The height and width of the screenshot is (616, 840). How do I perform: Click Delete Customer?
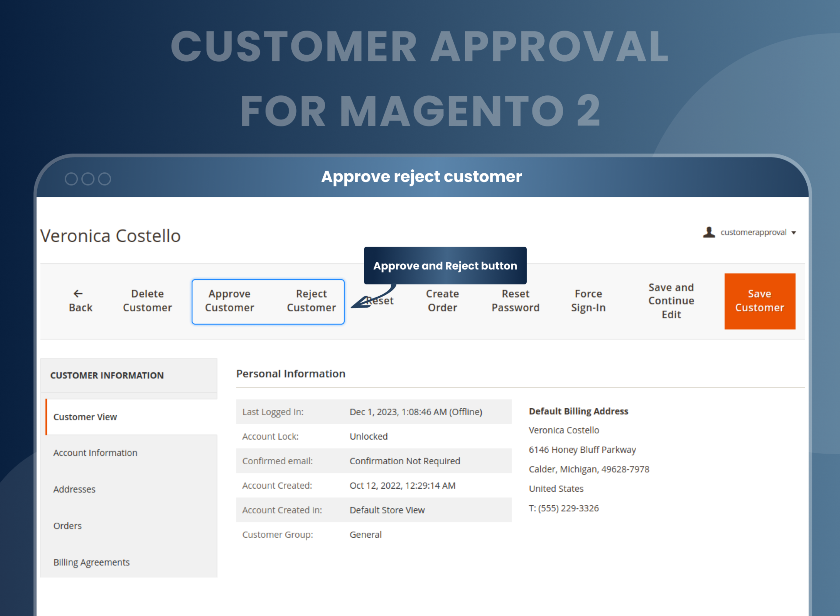tap(147, 301)
